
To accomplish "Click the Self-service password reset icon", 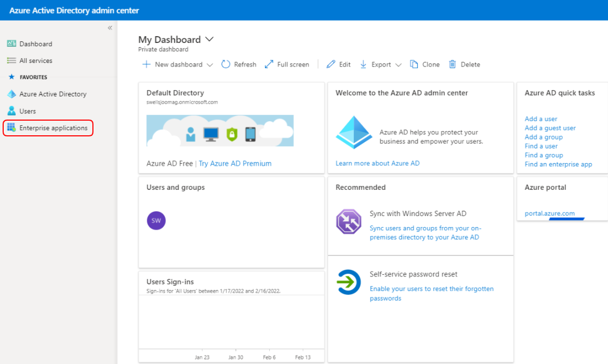I will 349,283.
